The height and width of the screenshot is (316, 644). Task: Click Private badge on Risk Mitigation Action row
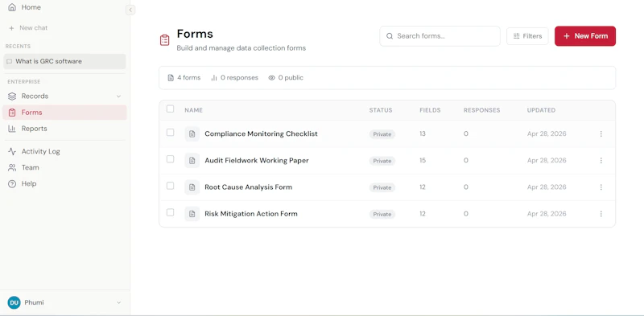pos(382,214)
